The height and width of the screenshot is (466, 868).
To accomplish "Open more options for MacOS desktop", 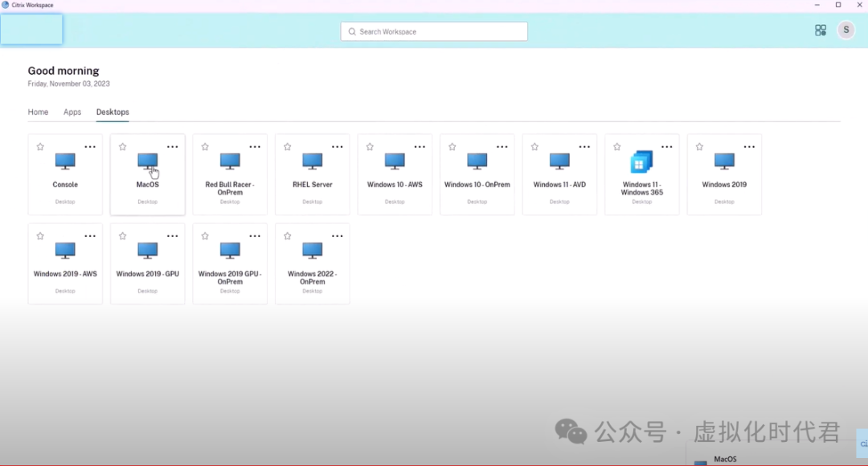I will 172,147.
